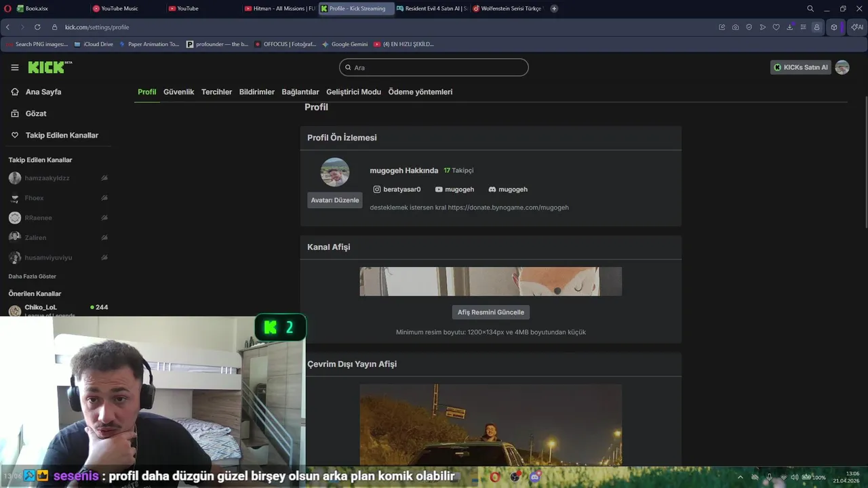
Task: Switch to Wolfenstein Serisi tab
Action: point(507,8)
